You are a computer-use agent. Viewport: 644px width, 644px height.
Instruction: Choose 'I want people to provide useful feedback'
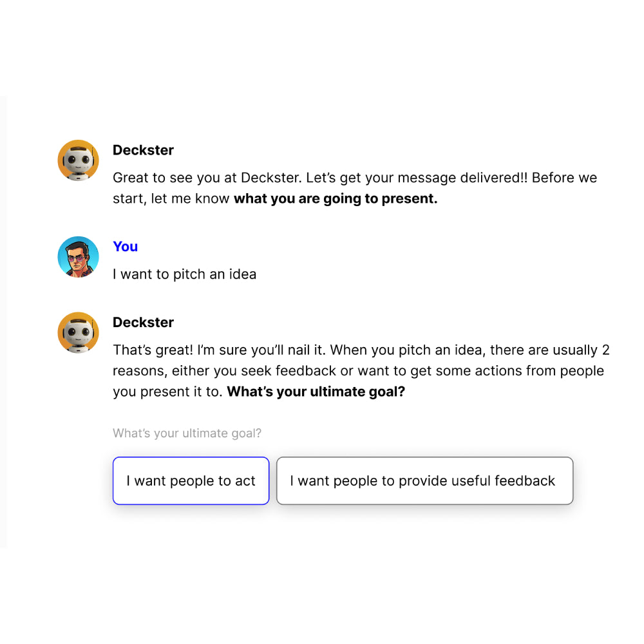(424, 480)
